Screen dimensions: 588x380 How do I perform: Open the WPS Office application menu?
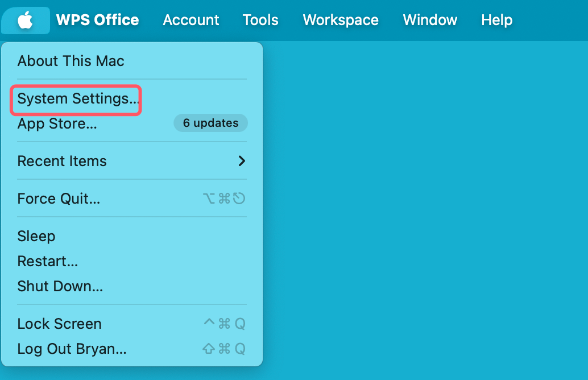point(97,20)
